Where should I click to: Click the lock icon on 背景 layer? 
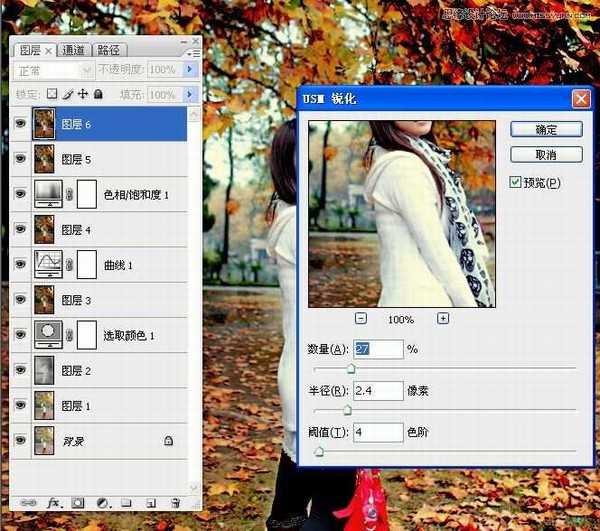168,441
